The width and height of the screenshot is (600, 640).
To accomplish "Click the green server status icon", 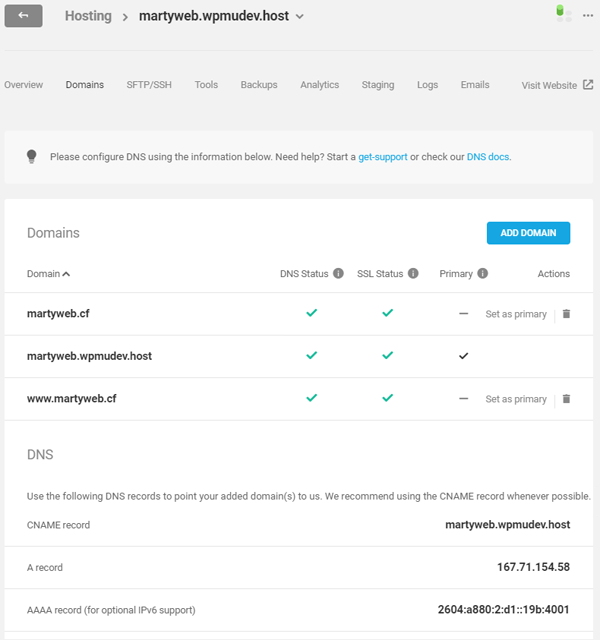I will (x=563, y=12).
